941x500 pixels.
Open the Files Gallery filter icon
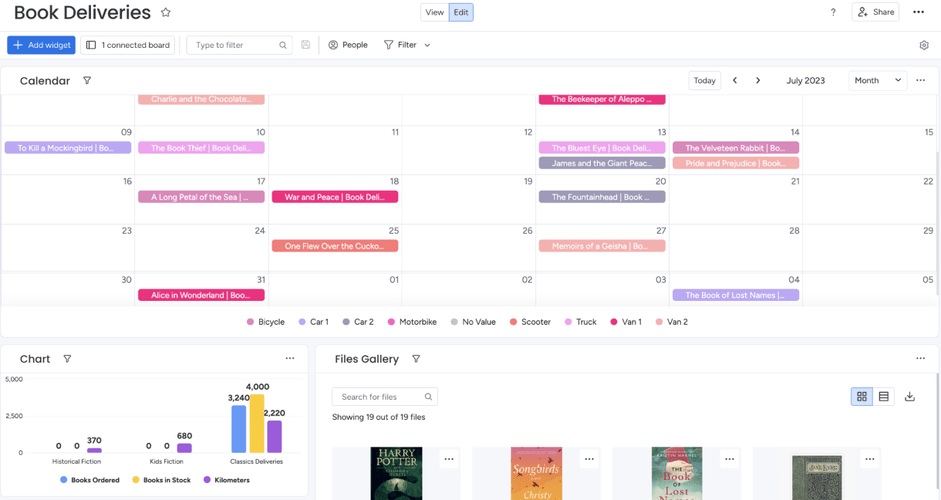coord(416,359)
